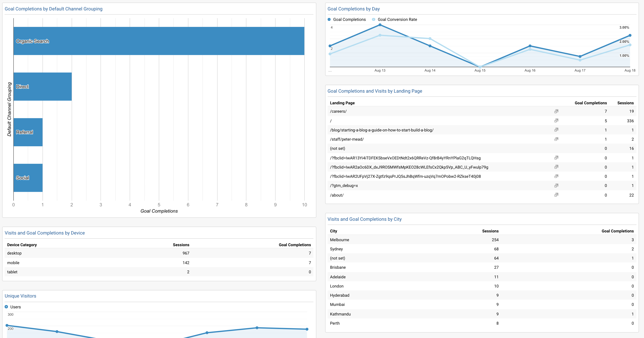This screenshot has height=338, width=644.
Task: Open external link for the IwAR2UFpVj27X fbclid row
Action: coord(556,176)
